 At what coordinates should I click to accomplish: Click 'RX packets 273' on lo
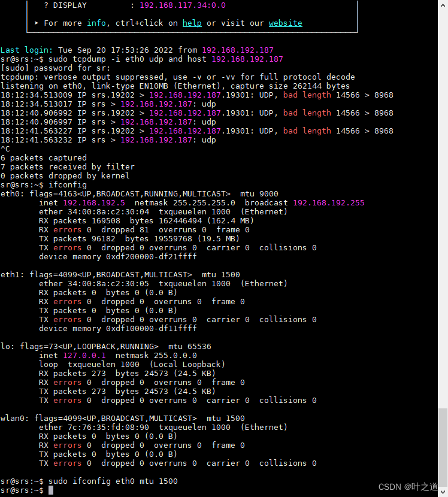tap(72, 374)
